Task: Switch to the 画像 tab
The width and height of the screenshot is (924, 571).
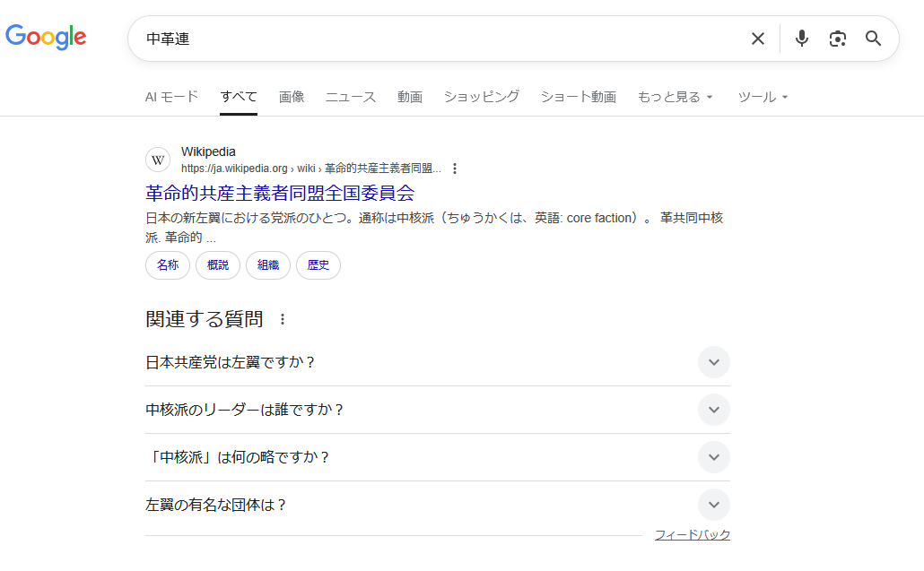Action: click(292, 97)
